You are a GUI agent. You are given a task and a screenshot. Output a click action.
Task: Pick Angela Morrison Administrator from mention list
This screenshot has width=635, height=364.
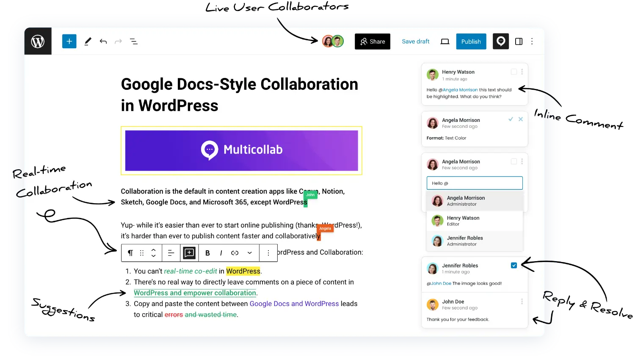[475, 201]
